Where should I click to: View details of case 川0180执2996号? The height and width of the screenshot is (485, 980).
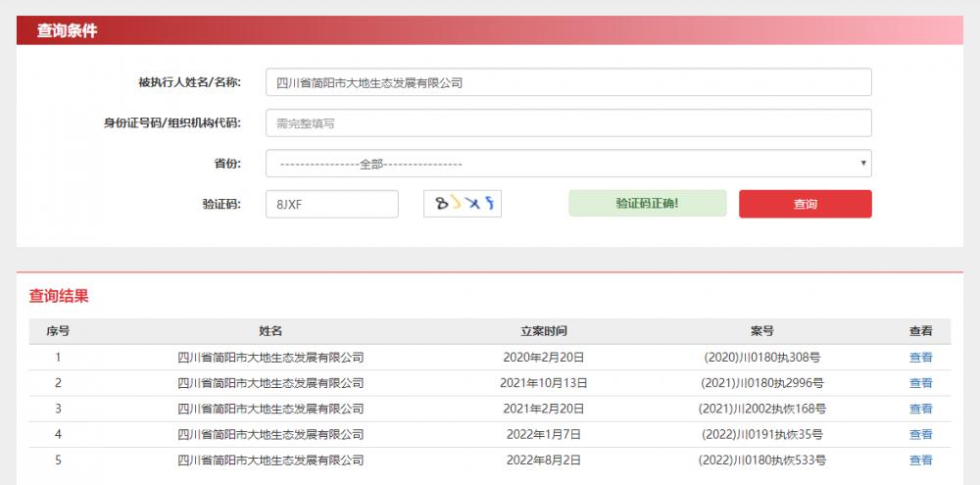(x=920, y=383)
